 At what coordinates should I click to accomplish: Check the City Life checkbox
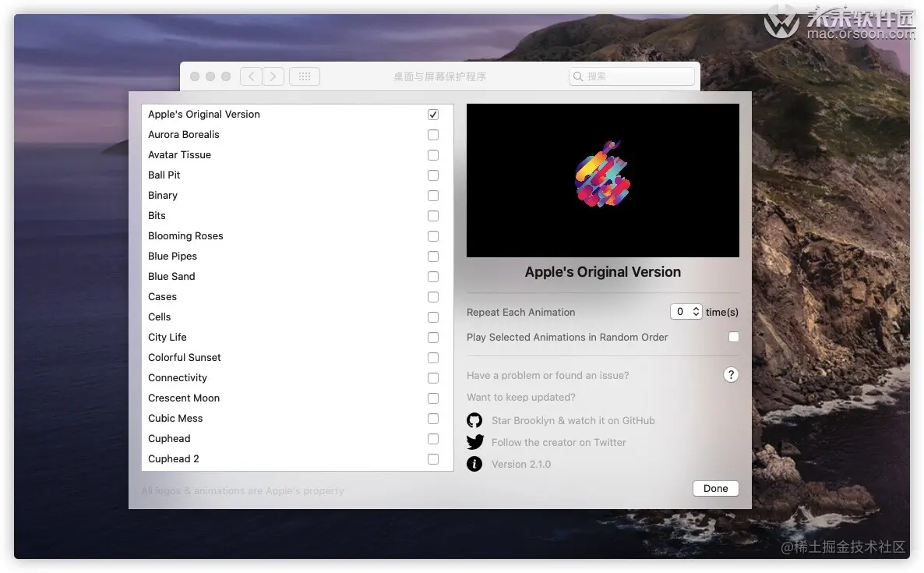point(433,338)
